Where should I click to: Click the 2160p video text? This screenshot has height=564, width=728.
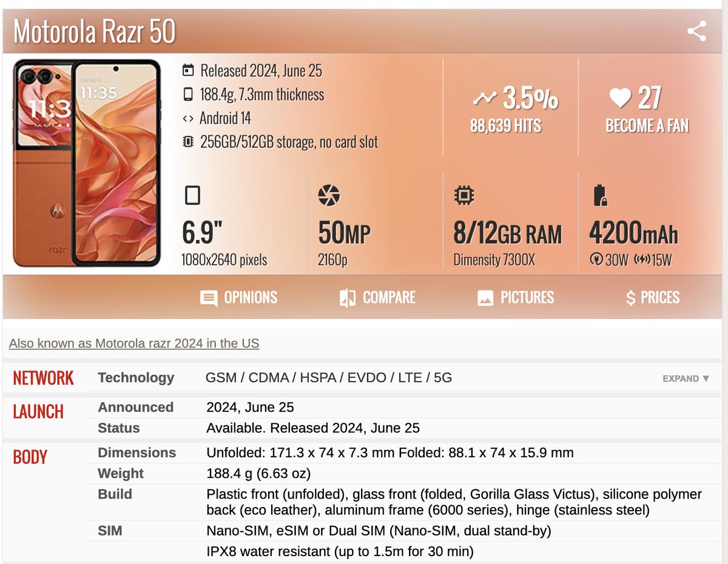[332, 260]
